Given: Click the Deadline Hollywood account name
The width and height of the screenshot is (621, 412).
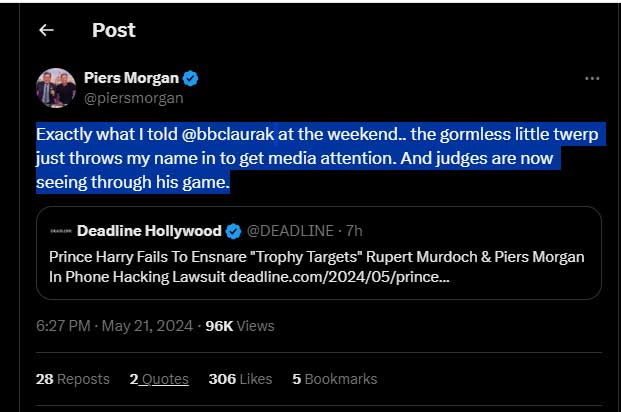Looking at the screenshot, I should click(x=149, y=232).
